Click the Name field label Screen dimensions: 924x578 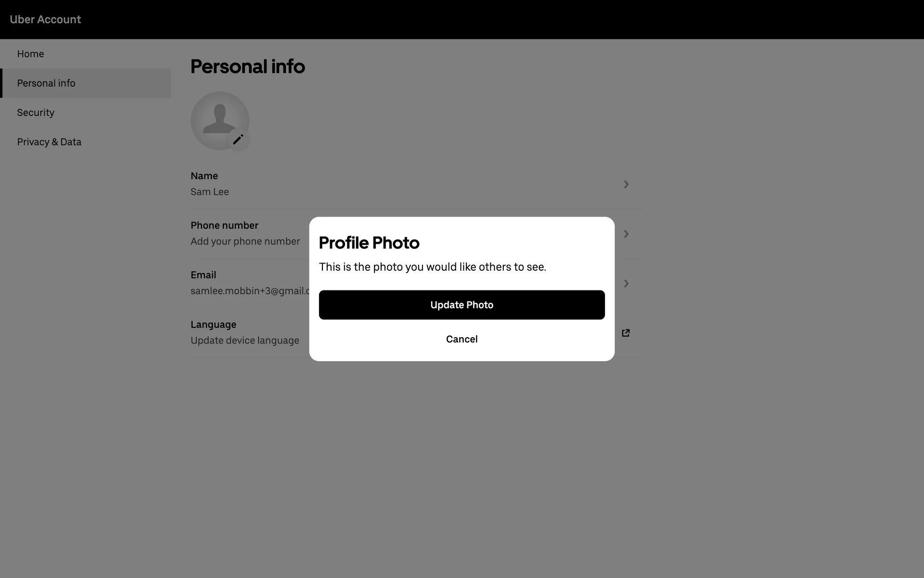pos(204,176)
